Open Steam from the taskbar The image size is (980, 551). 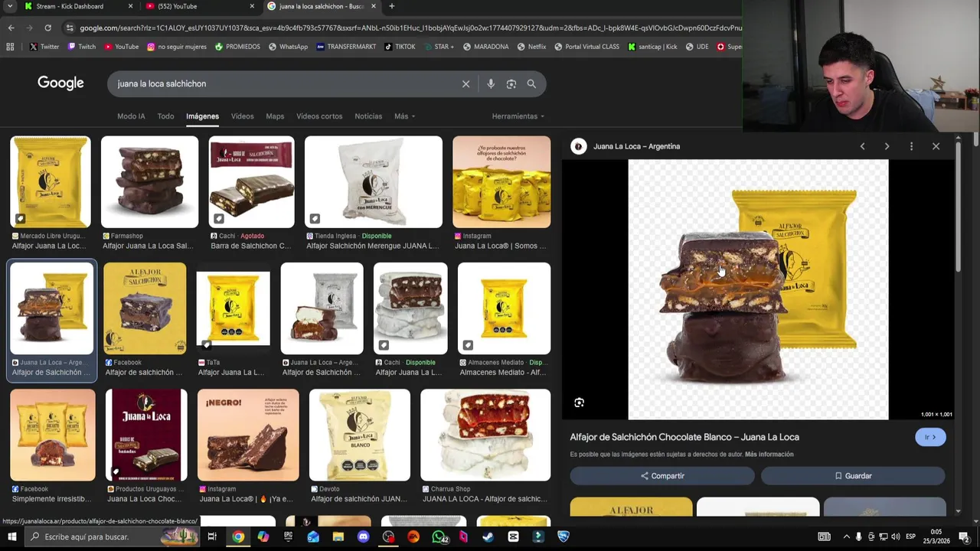coord(488,536)
